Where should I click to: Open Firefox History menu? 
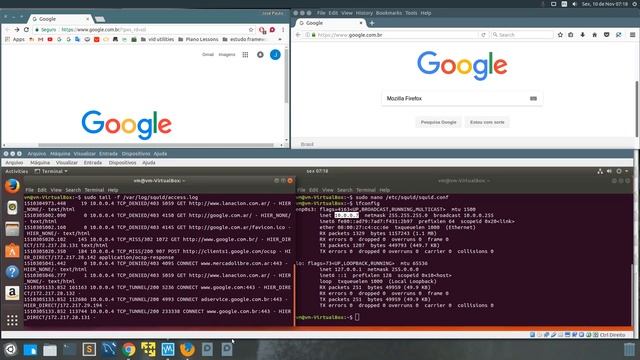[x=364, y=13]
